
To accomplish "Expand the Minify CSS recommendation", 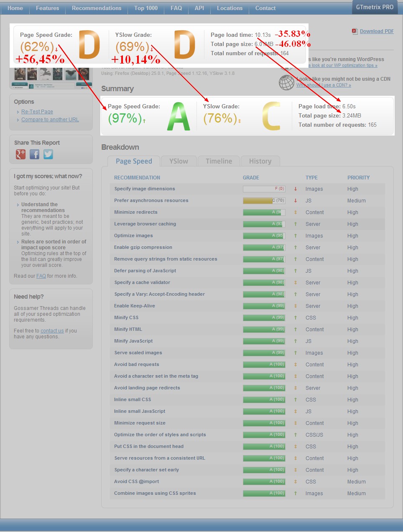I will (126, 318).
